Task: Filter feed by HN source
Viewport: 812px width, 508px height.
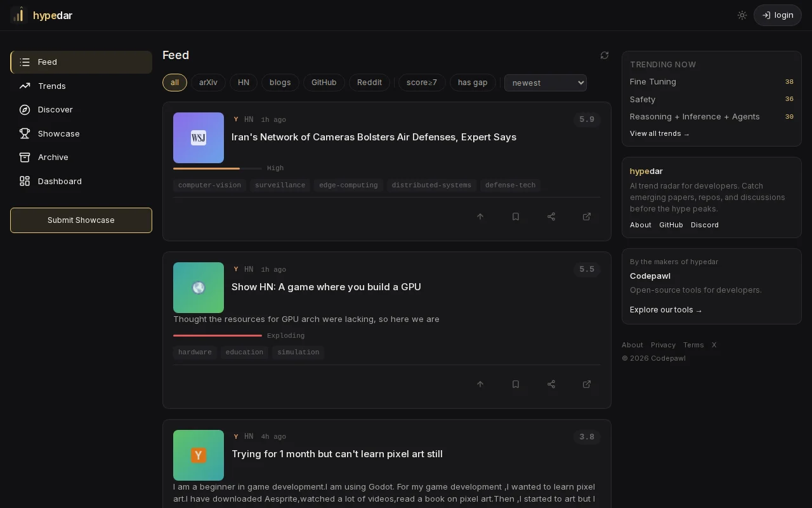Action: tap(244, 83)
